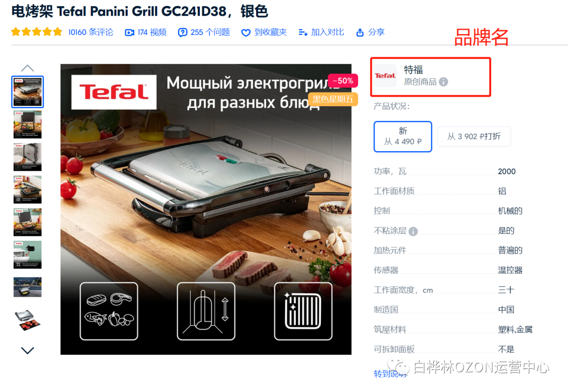The width and height of the screenshot is (568, 392).
Task: Click the Tefal brand logo in the brand box
Action: (385, 76)
